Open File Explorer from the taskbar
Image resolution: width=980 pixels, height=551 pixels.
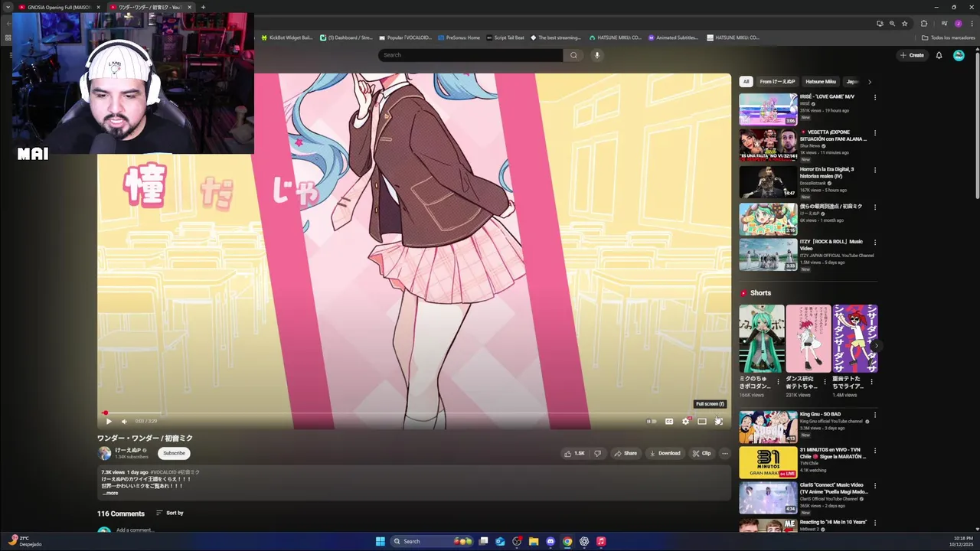pyautogui.click(x=534, y=541)
